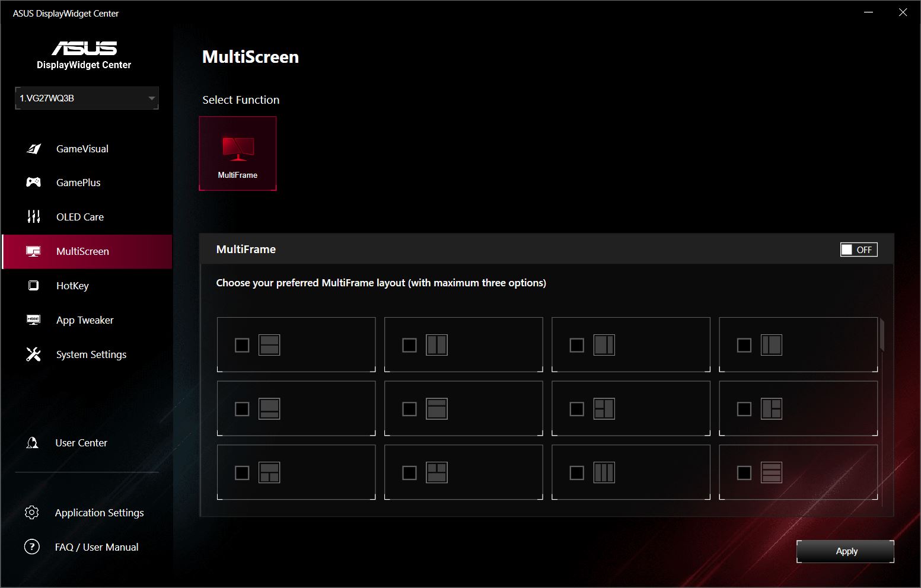Enable the large-top small-bottom layout checkbox

click(242, 409)
